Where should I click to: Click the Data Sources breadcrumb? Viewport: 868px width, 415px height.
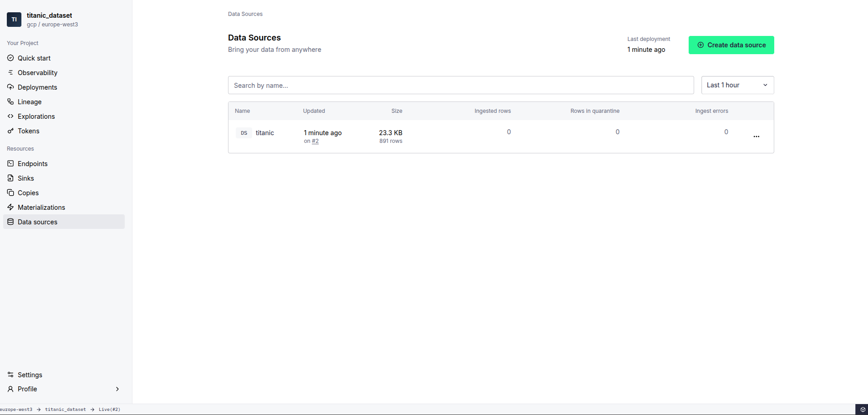245,14
